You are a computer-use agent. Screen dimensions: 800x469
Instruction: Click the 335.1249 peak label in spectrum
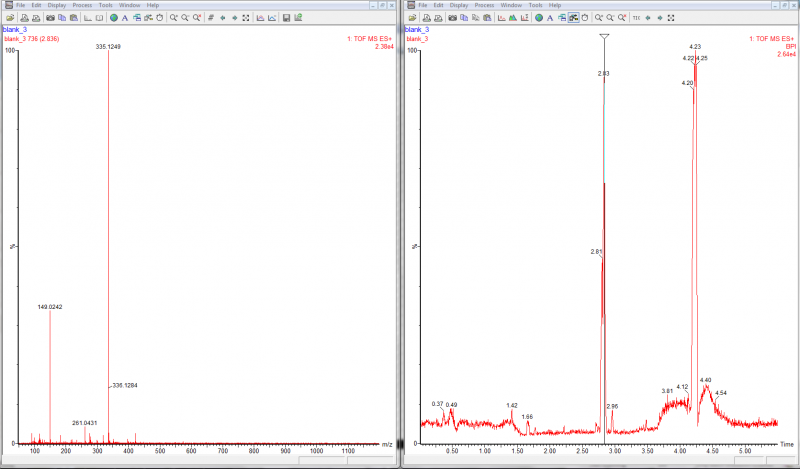coord(108,46)
